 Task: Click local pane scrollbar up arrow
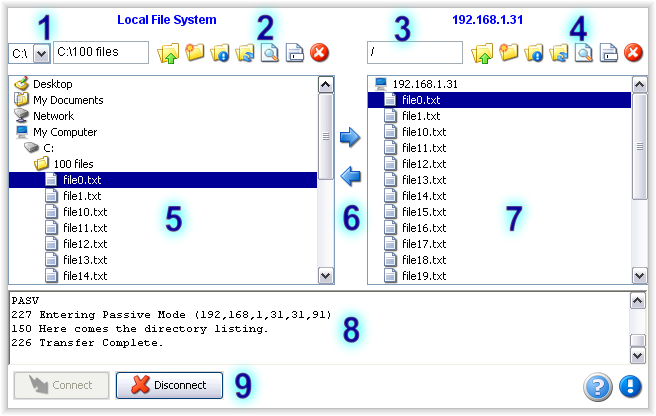[x=325, y=85]
